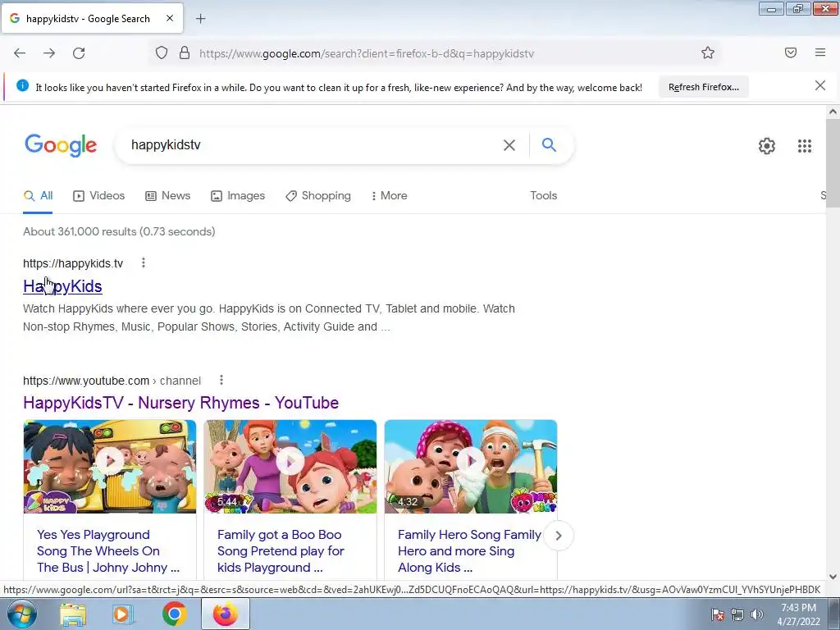
Task: Open Family Hero Song title link
Action: (469, 550)
